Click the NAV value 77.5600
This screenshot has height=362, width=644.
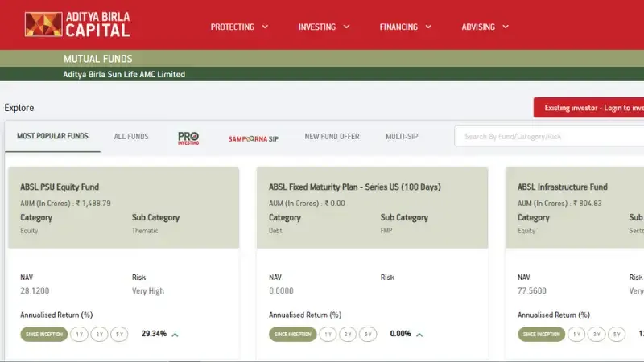click(x=532, y=290)
